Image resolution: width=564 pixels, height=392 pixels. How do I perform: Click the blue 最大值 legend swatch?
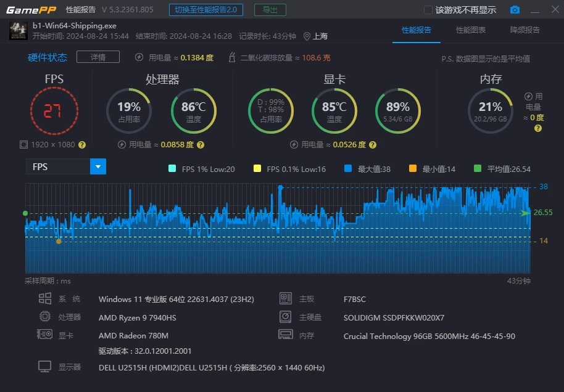click(348, 168)
